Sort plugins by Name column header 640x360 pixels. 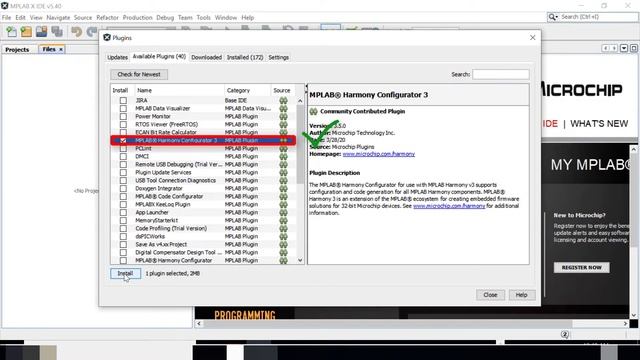click(x=179, y=91)
